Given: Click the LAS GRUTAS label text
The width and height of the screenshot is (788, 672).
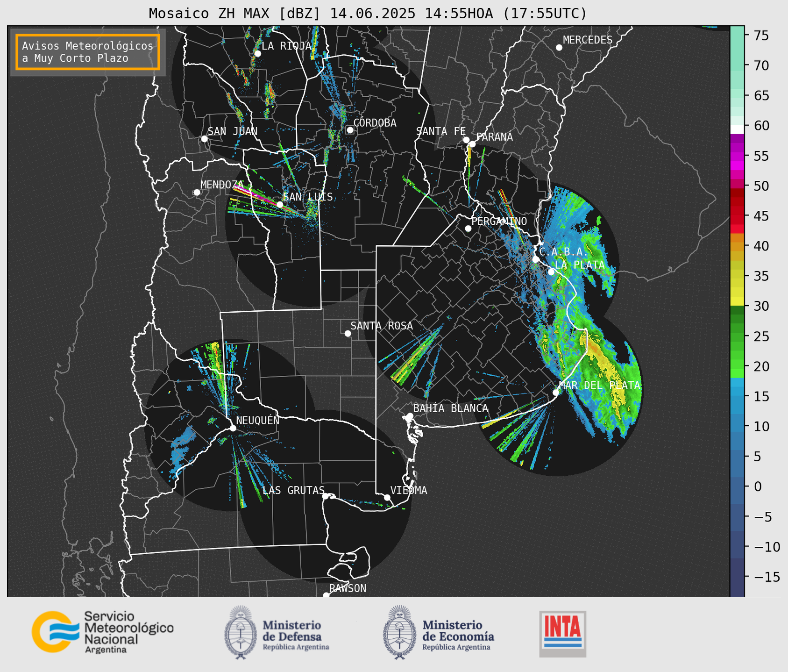Looking at the screenshot, I should 293,490.
